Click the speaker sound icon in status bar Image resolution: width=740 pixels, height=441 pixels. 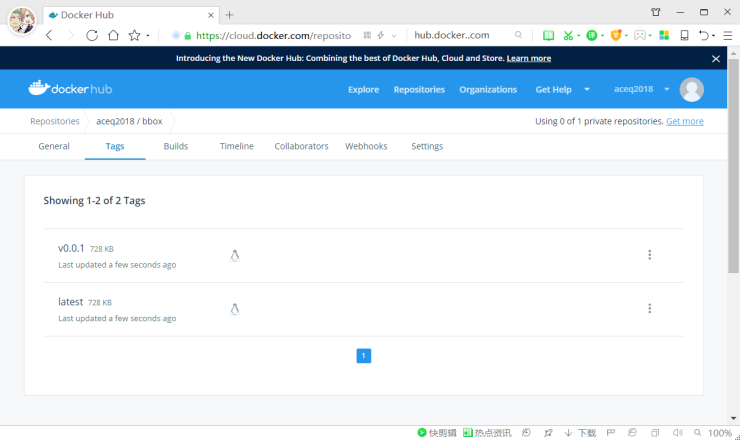(678, 433)
